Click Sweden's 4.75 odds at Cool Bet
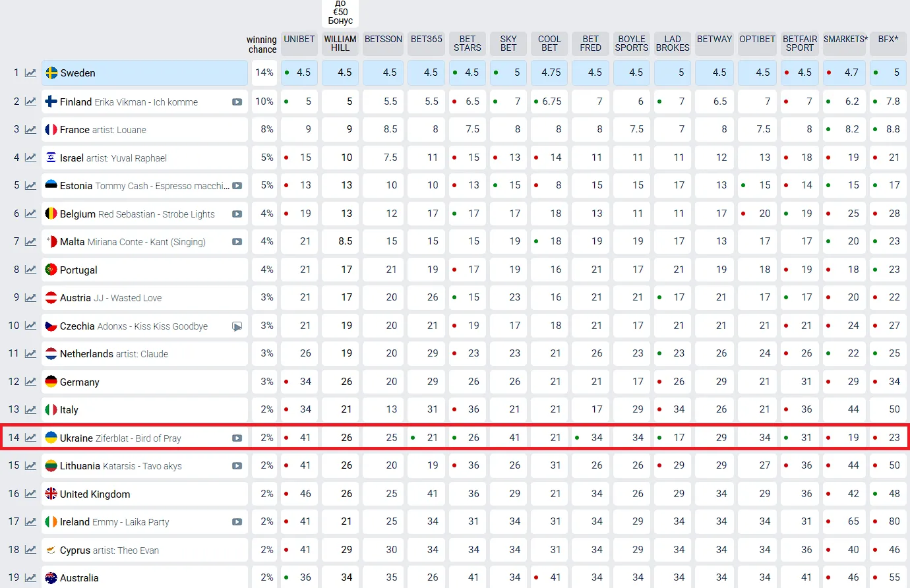Screen dimensions: 910x588 (x=549, y=73)
